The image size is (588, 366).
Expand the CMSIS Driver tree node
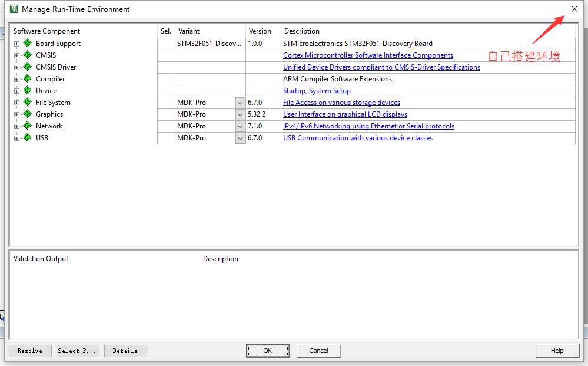click(x=16, y=68)
